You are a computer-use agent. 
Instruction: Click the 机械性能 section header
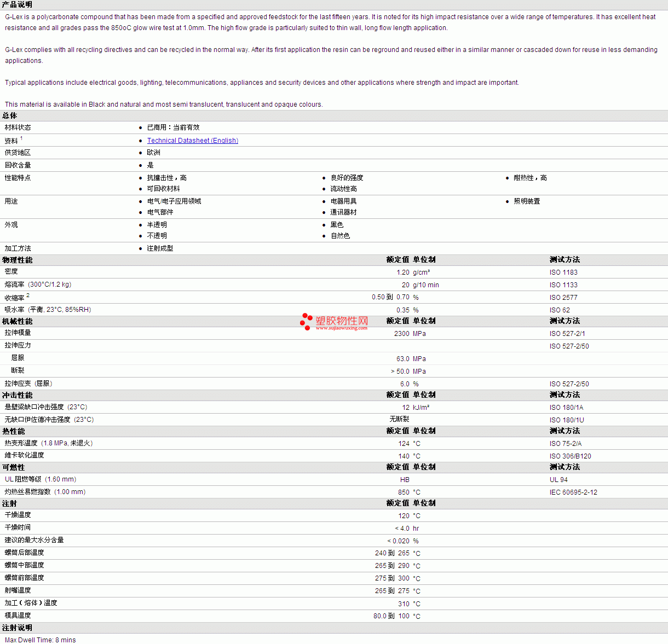coord(17,321)
